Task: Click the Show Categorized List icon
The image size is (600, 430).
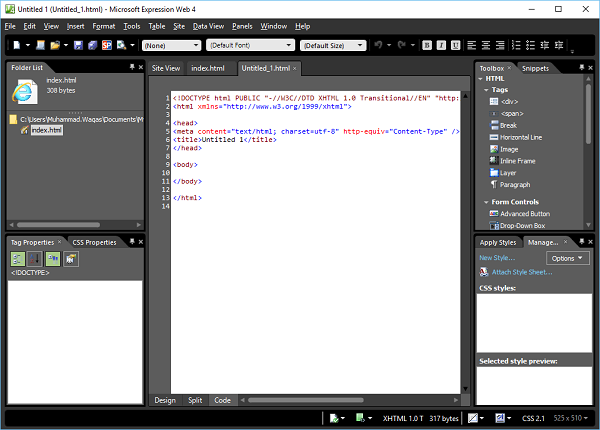Action: (19, 259)
